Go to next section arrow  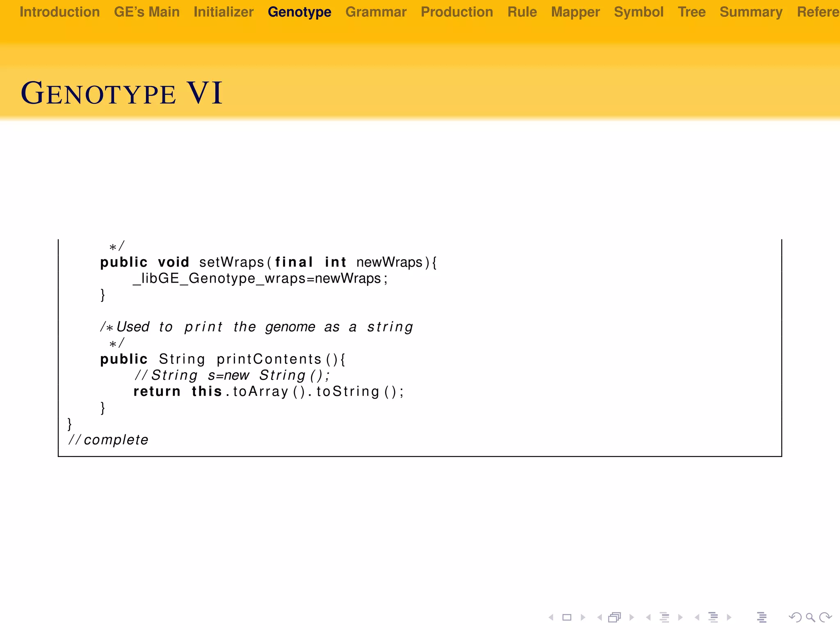point(729,617)
